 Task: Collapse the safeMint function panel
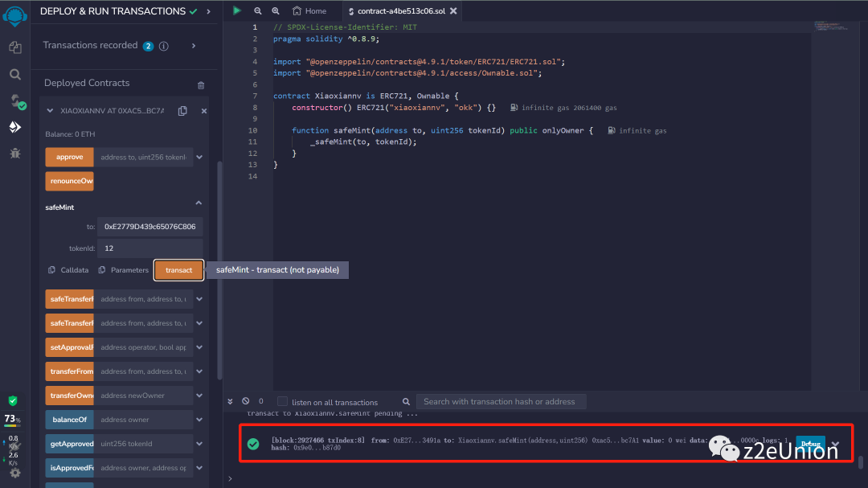tap(199, 203)
